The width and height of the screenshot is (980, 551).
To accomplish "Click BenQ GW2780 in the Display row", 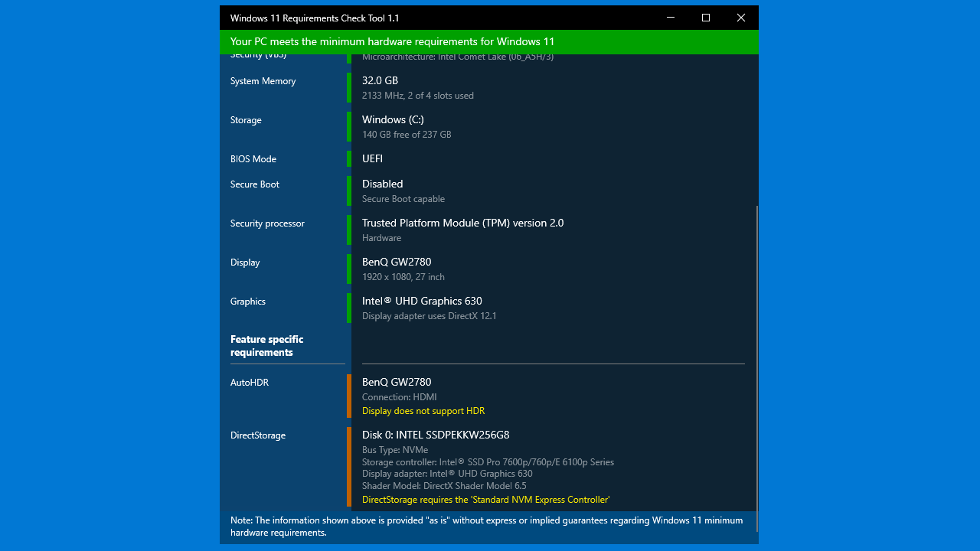I will [397, 262].
